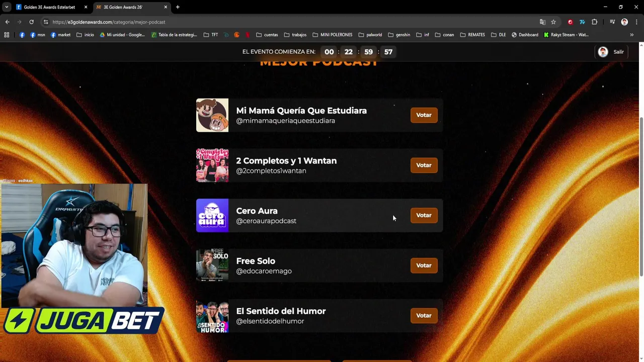This screenshot has height=362, width=644.
Task: Click the @ceroaurapodcast handle
Action: pyautogui.click(x=266, y=221)
